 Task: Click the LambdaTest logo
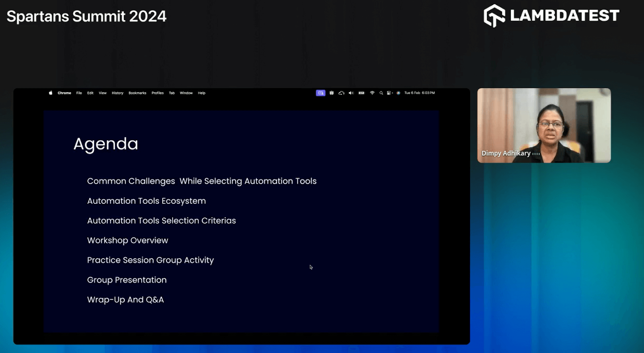pos(551,16)
